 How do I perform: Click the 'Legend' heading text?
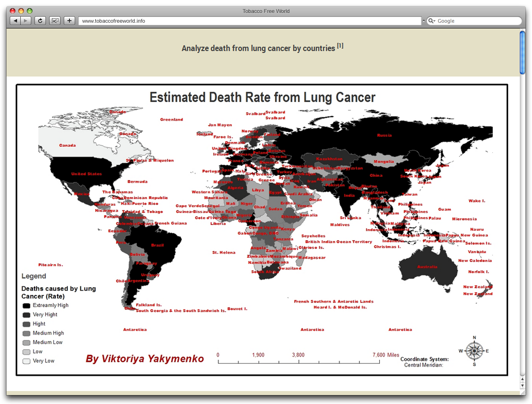pos(34,276)
